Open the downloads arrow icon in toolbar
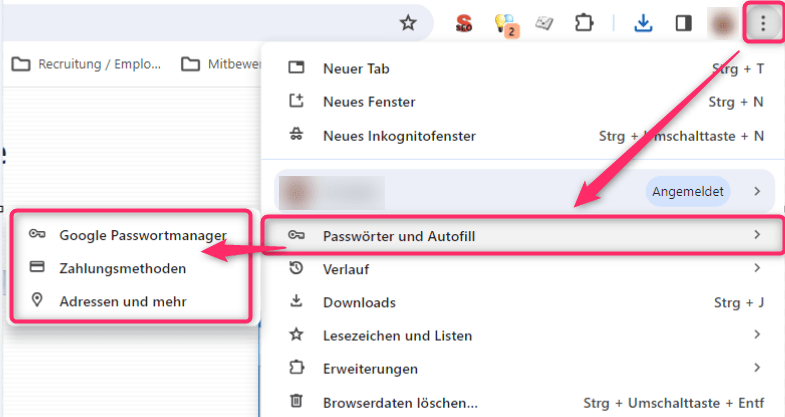This screenshot has height=417, width=785. [643, 23]
